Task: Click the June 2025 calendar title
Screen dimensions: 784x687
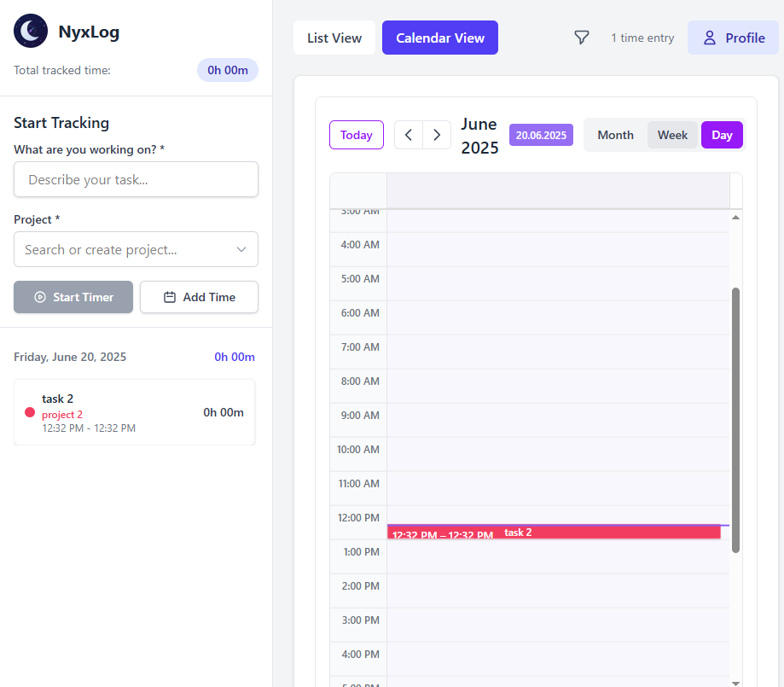Action: pyautogui.click(x=479, y=136)
